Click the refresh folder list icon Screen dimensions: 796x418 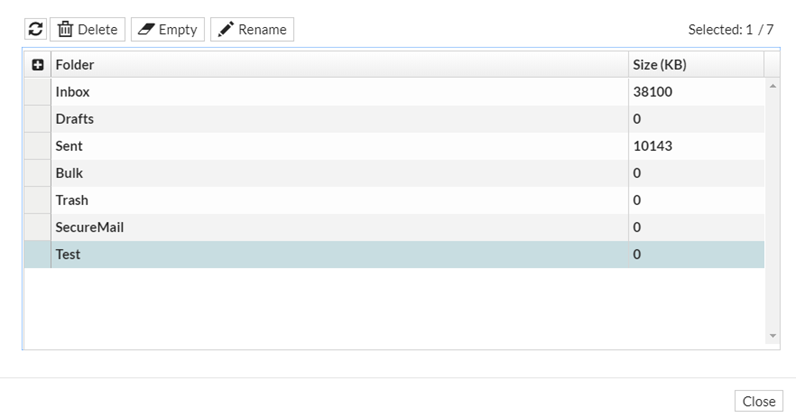36,29
